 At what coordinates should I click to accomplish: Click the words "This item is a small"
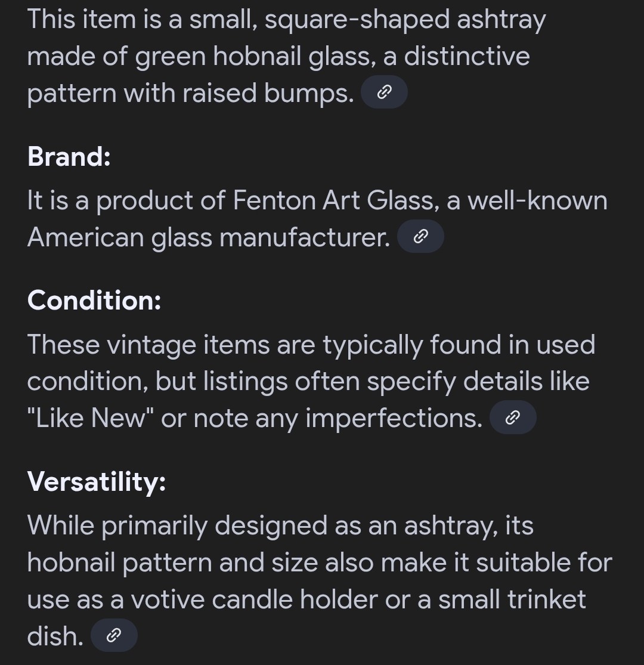pos(142,20)
